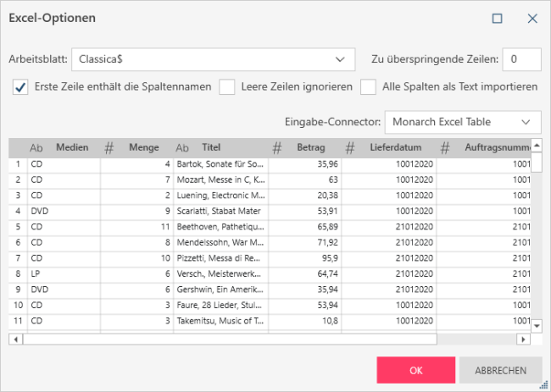Enable 'Leere Zeilen ignorieren' checkbox
Screen dimensions: 551x392
(x=227, y=86)
